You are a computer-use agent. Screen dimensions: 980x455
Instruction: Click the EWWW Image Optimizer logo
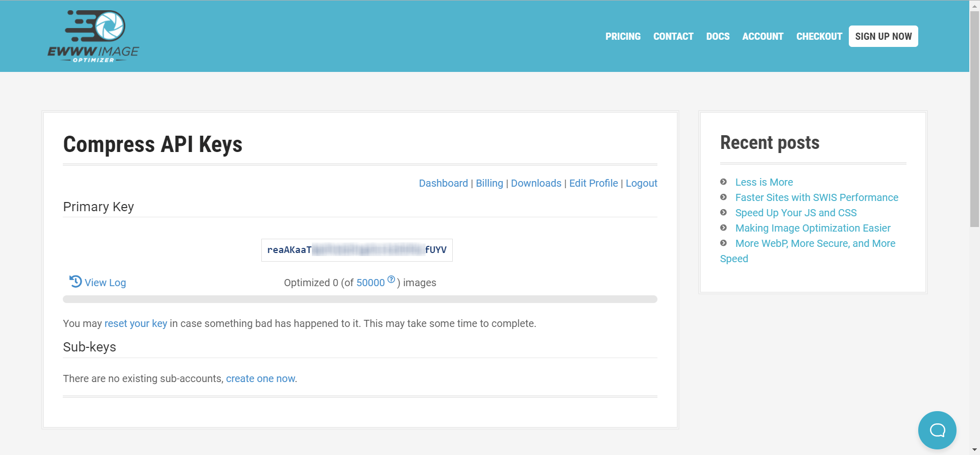pyautogui.click(x=93, y=36)
